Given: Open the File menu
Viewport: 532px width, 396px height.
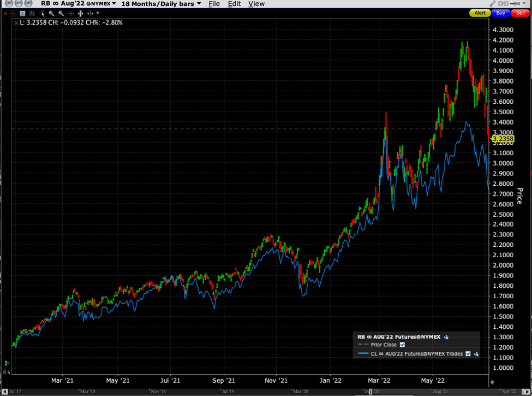Looking at the screenshot, I should (x=214, y=4).
